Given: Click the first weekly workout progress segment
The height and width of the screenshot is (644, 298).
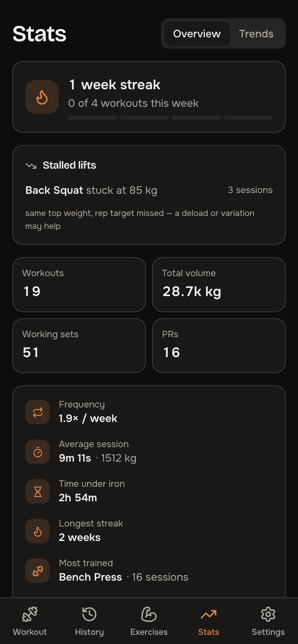Looking at the screenshot, I should coord(92,118).
